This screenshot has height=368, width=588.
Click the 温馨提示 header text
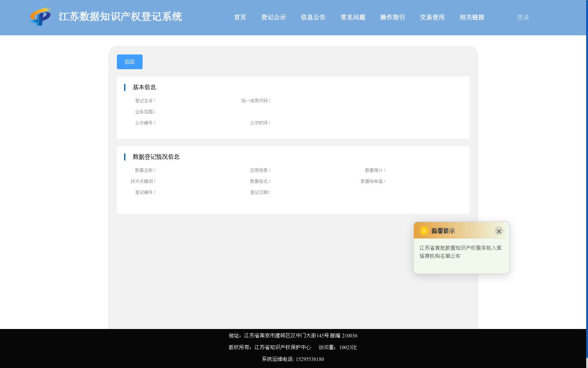(443, 231)
